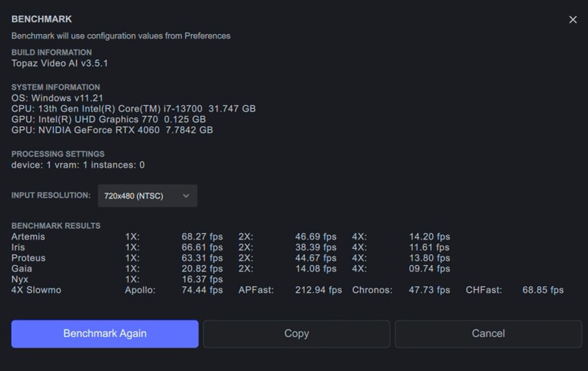Click the Intel UHD Graphics 770 line

(108, 119)
